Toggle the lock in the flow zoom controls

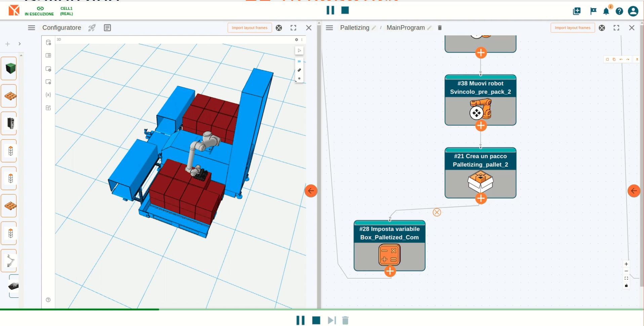tap(626, 286)
